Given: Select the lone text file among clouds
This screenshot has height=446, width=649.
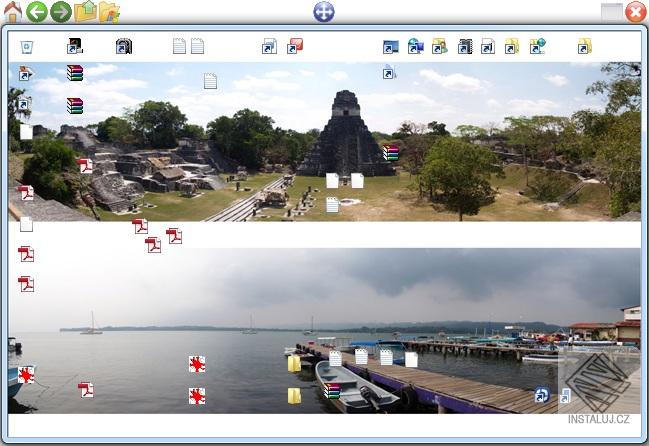Looking at the screenshot, I should point(210,81).
